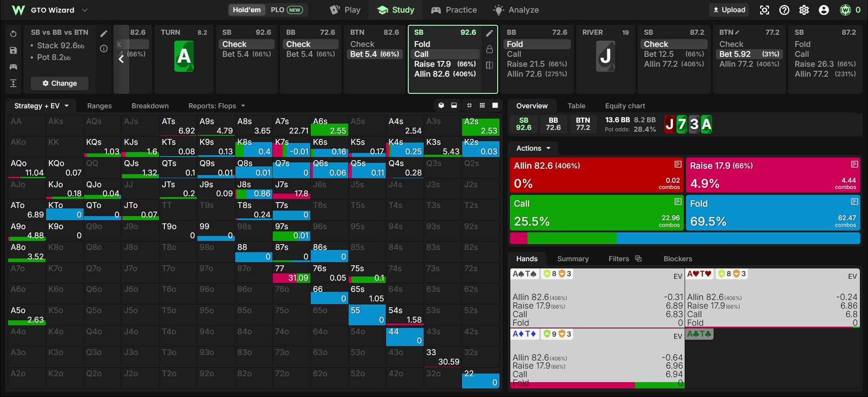Click the Change button
Screen dimensions: 868x397
point(60,83)
